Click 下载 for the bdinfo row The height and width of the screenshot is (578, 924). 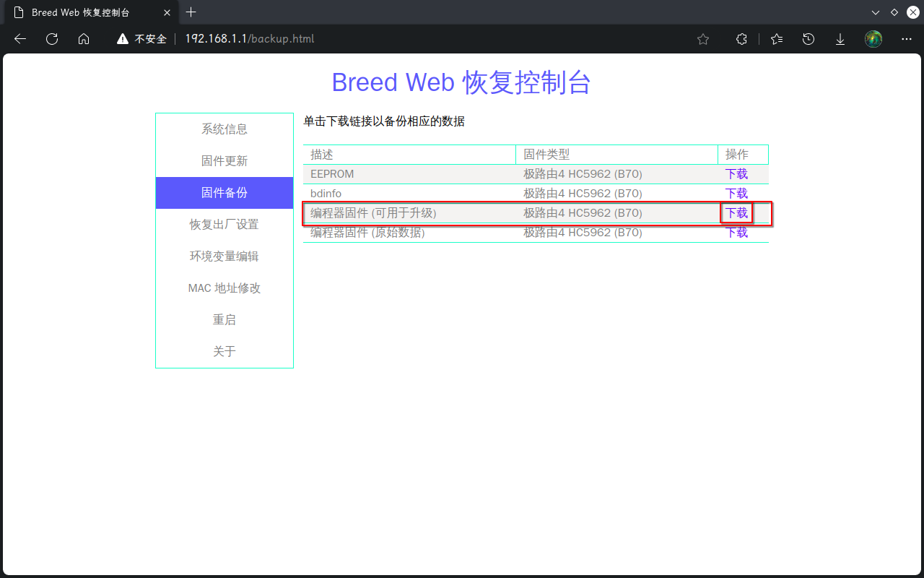click(x=736, y=193)
